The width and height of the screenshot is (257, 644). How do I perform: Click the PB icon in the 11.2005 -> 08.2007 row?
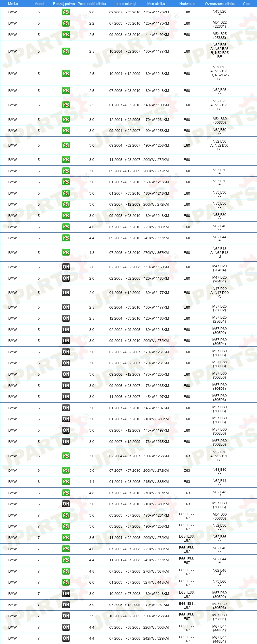pyautogui.click(x=66, y=160)
